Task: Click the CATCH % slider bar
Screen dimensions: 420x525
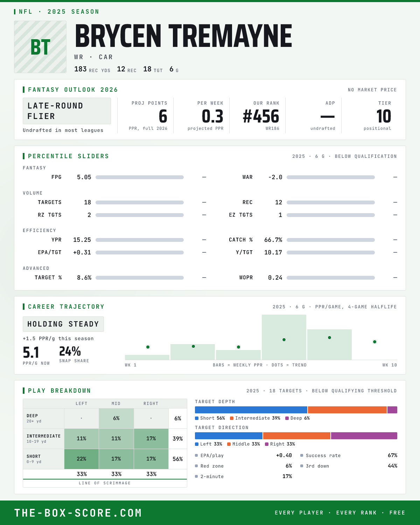Action: 331,240
